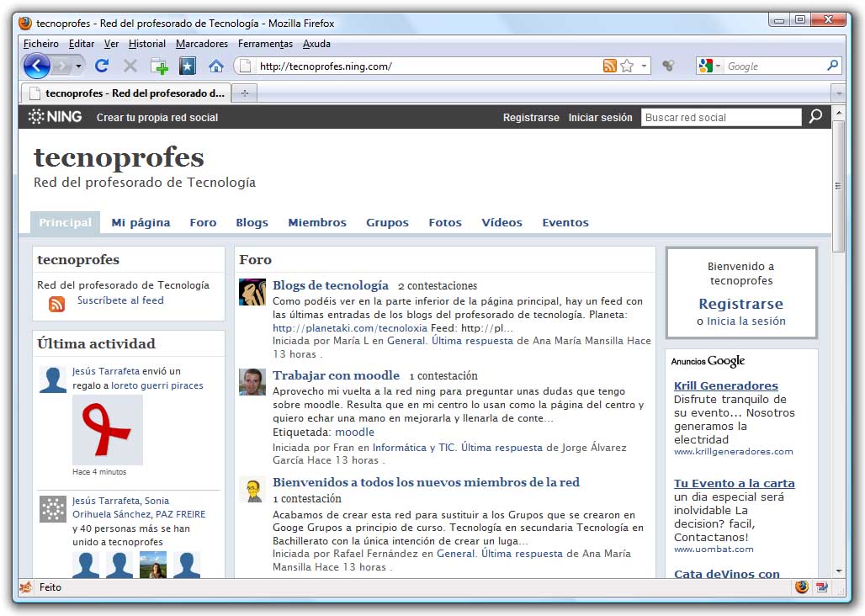Open the Krill Generadores ad link
This screenshot has width=865, height=616.
726,385
